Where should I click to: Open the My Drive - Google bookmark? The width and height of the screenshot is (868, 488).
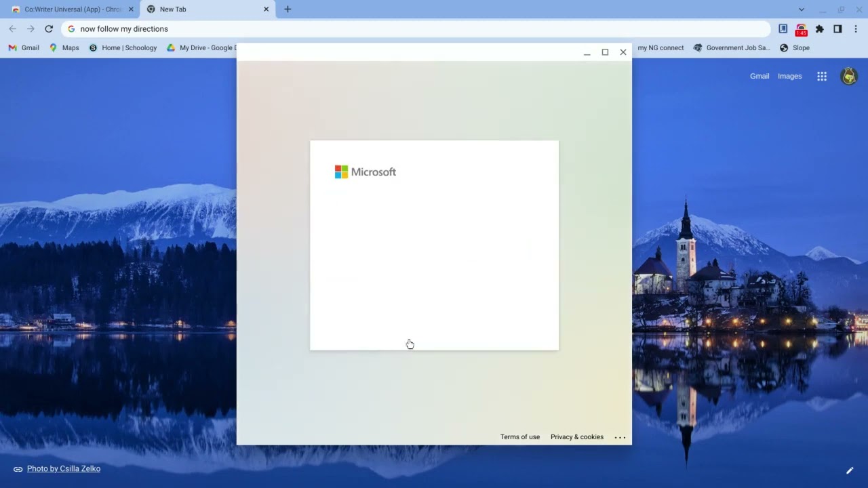click(x=201, y=48)
